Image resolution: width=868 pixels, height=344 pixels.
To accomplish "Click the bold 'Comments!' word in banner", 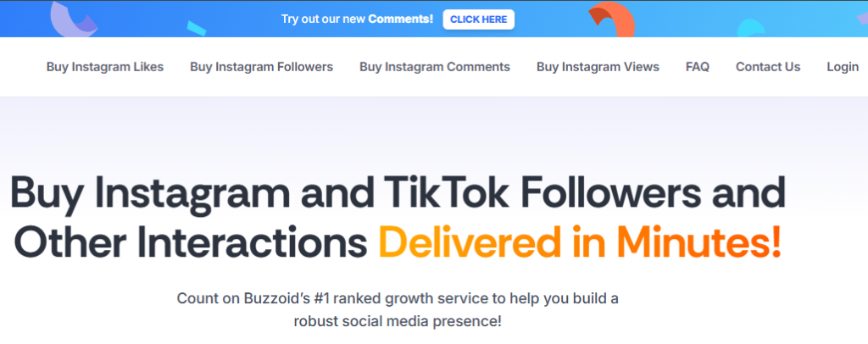I will coord(401,19).
